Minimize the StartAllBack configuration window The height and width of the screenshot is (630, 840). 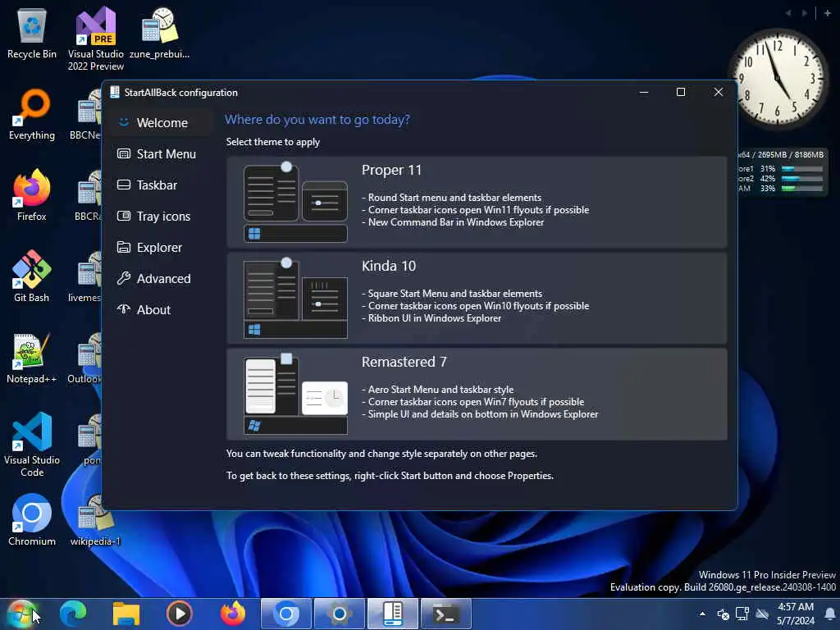(644, 92)
